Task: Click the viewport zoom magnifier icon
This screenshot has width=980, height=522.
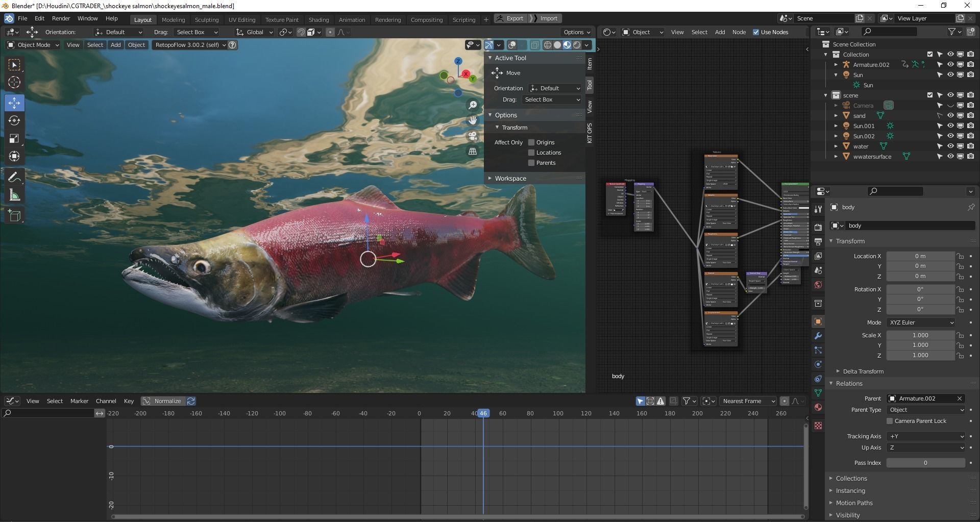Action: [473, 105]
